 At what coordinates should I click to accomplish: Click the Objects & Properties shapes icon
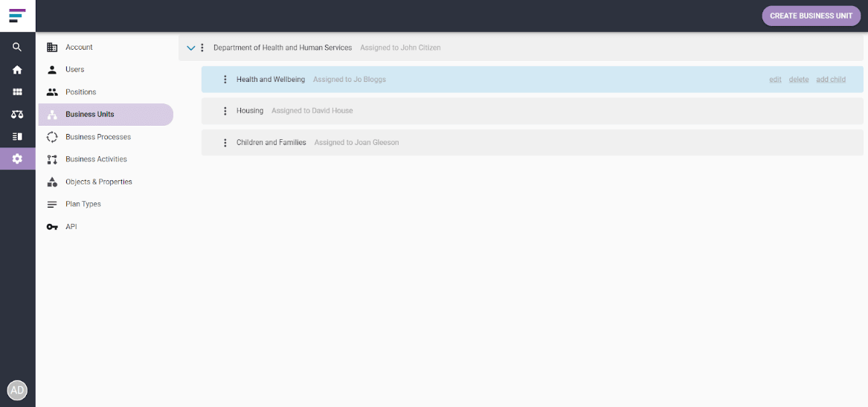pos(52,182)
